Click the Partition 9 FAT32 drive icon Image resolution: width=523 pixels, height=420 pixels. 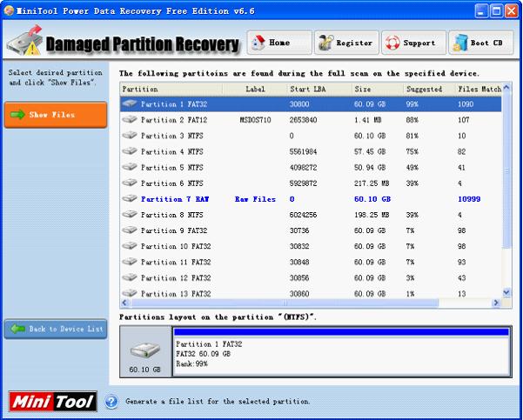(x=130, y=230)
